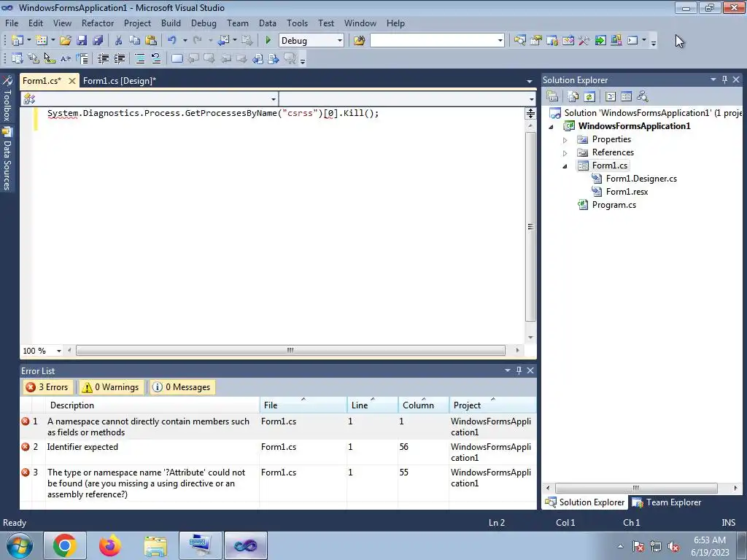
Task: Open Chrome from the Windows taskbar
Action: [x=65, y=545]
